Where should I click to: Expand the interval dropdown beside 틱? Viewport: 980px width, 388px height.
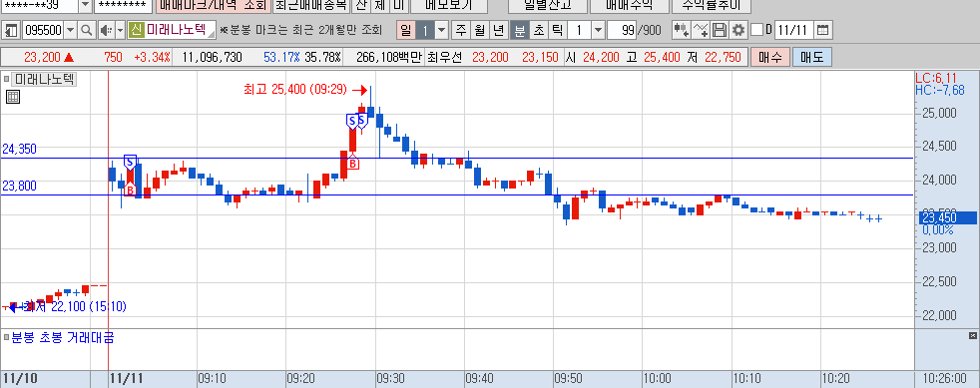[x=598, y=30]
